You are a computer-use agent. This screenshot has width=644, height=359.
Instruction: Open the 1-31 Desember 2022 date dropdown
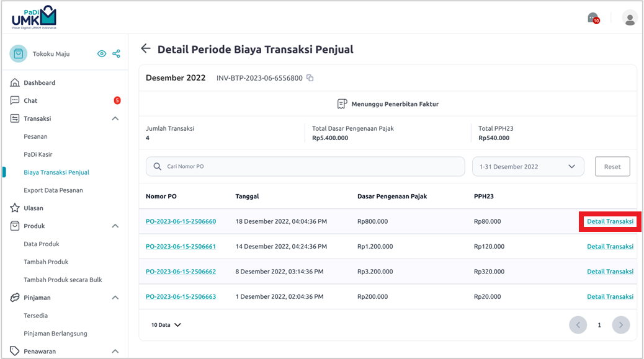tap(528, 167)
